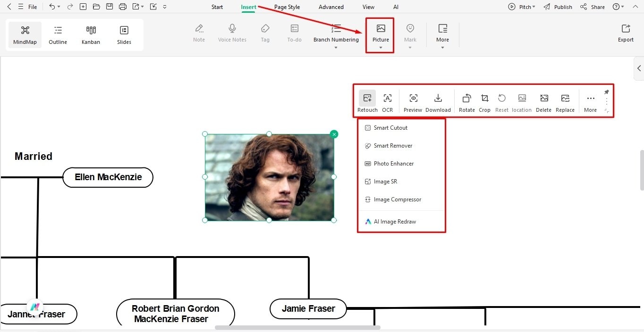Rotate the selected image
This screenshot has width=644, height=332.
pyautogui.click(x=466, y=101)
